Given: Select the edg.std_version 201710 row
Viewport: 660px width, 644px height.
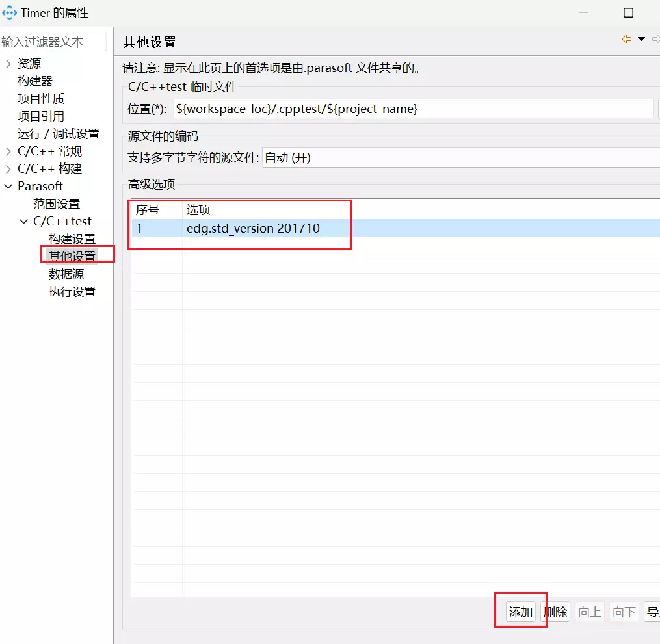Looking at the screenshot, I should [253, 228].
